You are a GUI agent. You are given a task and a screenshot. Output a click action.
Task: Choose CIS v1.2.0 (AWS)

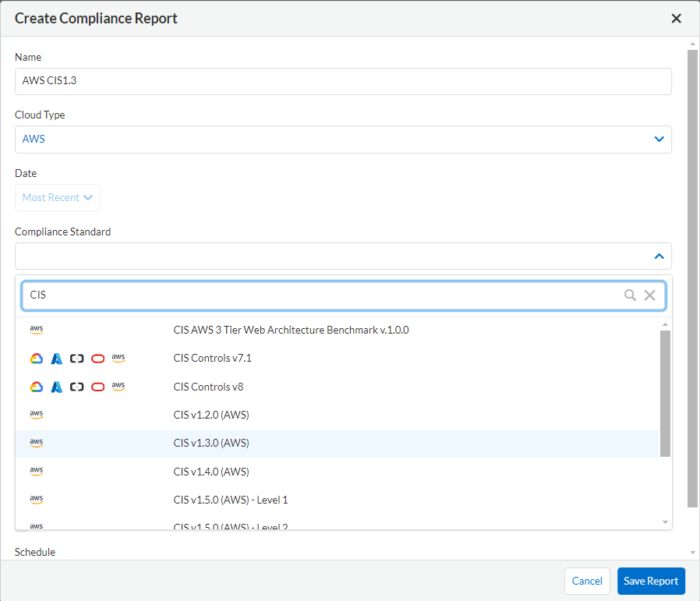click(337, 415)
